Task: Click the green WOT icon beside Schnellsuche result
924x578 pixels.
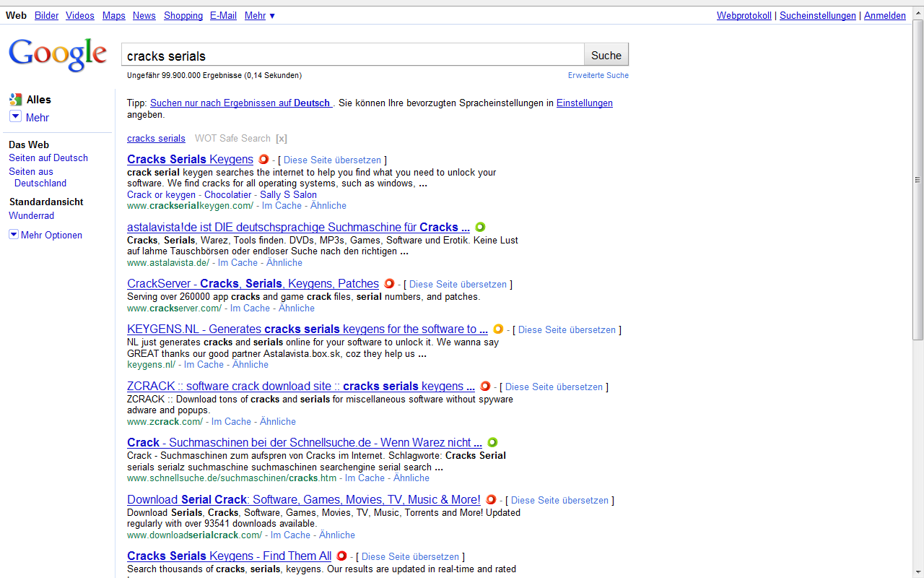Action: [492, 442]
